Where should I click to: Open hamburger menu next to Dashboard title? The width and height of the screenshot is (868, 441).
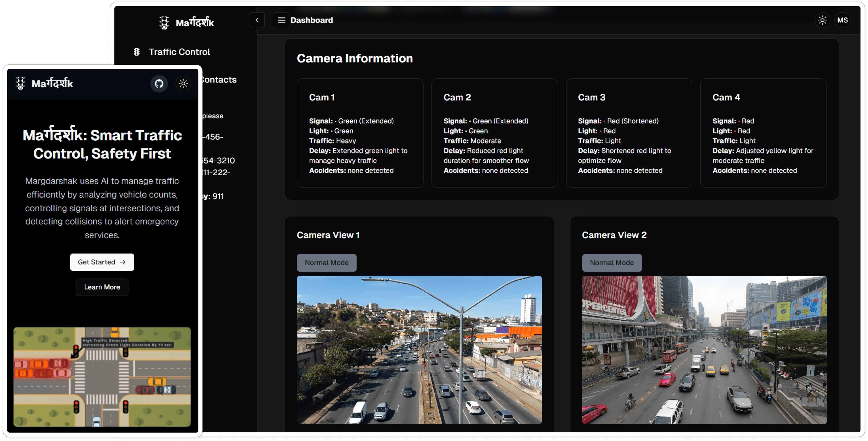coord(281,20)
